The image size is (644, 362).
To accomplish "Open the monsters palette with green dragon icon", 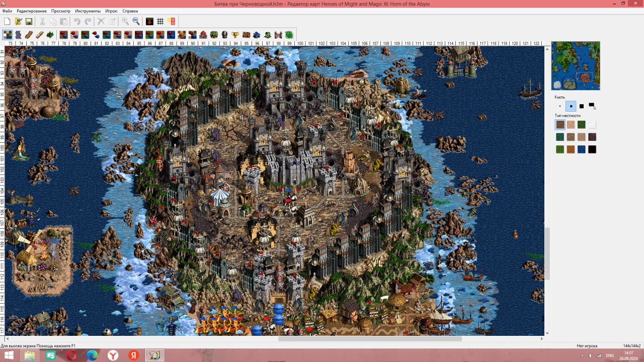I will coord(214,35).
